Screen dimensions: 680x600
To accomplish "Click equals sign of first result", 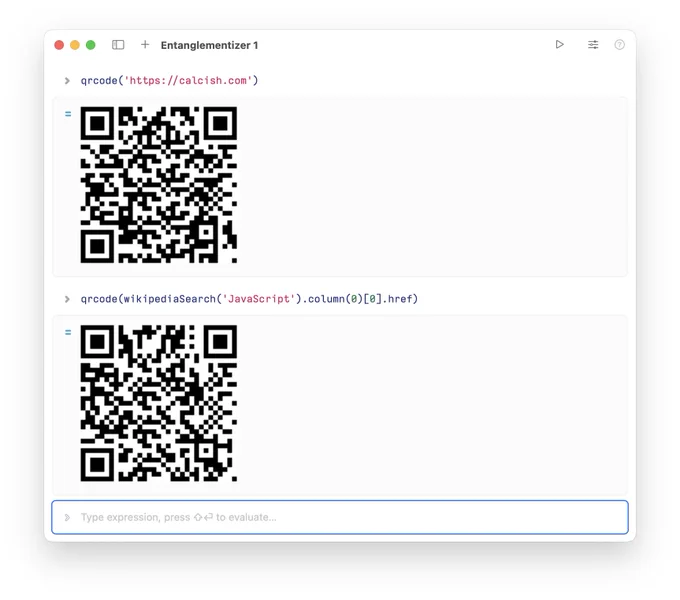I will [68, 114].
